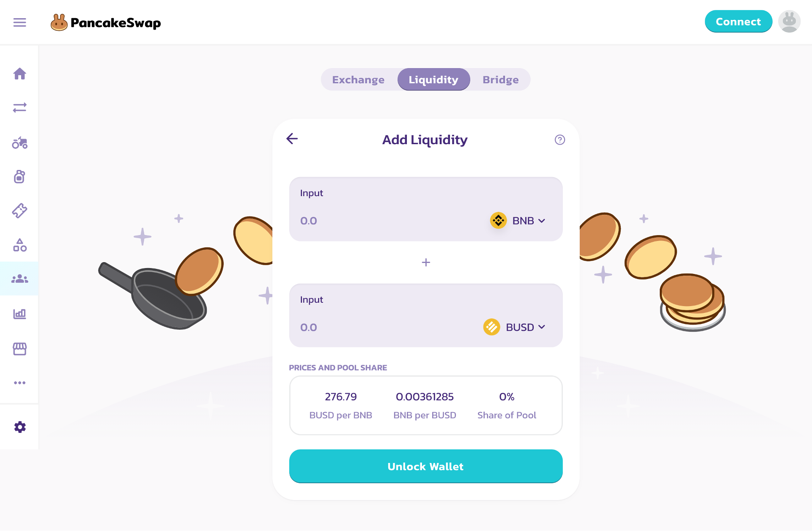
Task: Click the help question mark icon
Action: pyautogui.click(x=560, y=140)
